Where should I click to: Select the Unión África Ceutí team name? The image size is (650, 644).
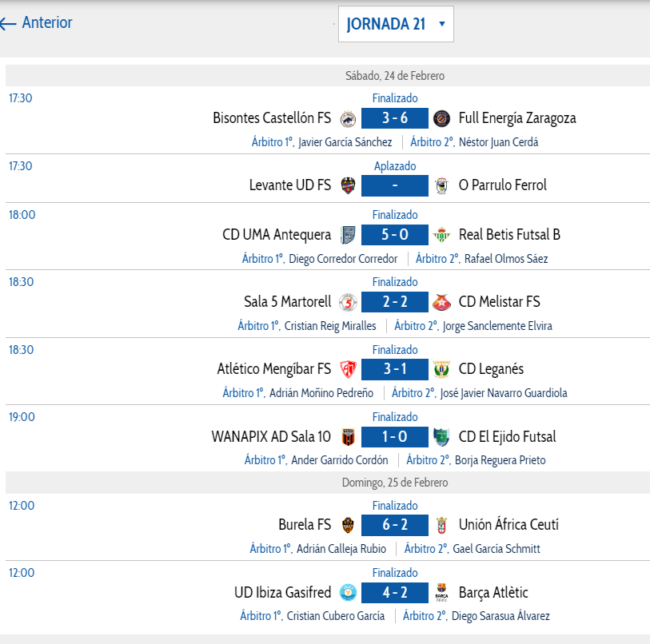[508, 525]
